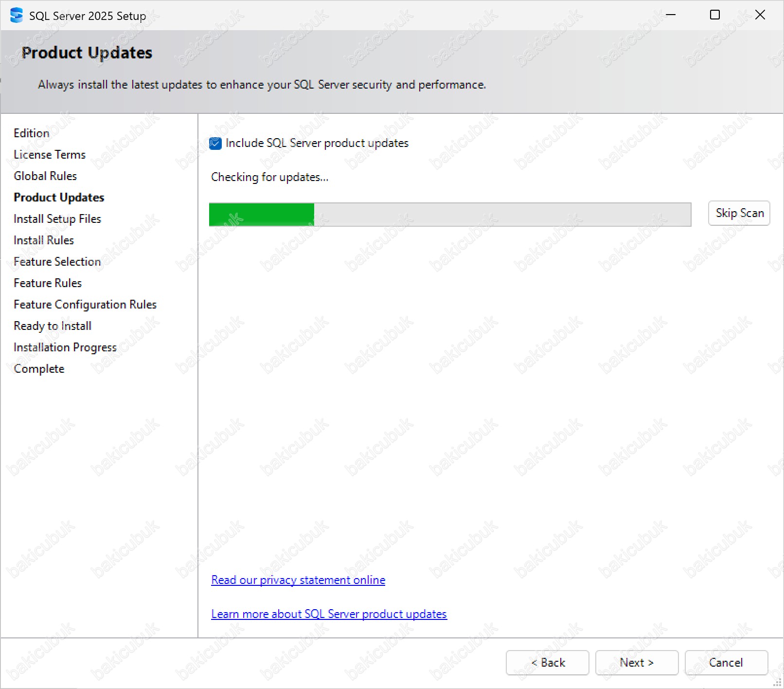Click the SQL Server 2025 Setup title text

88,16
